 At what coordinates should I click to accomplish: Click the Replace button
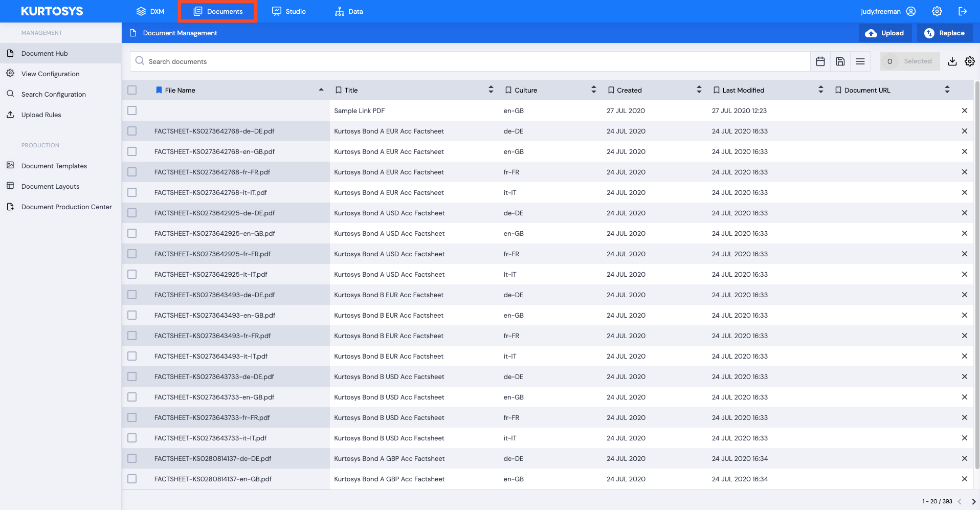click(x=944, y=33)
